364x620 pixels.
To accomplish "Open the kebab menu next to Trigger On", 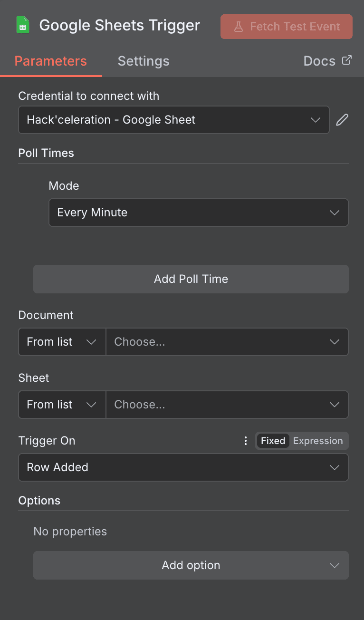I will (246, 441).
